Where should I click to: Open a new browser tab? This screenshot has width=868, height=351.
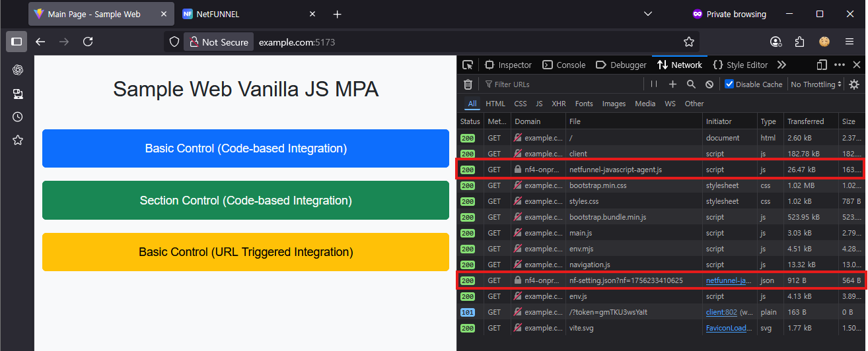pos(338,14)
